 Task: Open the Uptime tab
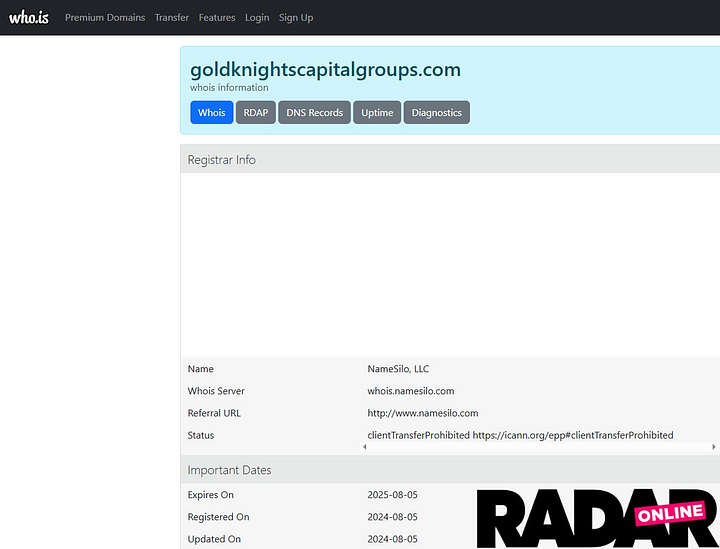click(x=377, y=112)
